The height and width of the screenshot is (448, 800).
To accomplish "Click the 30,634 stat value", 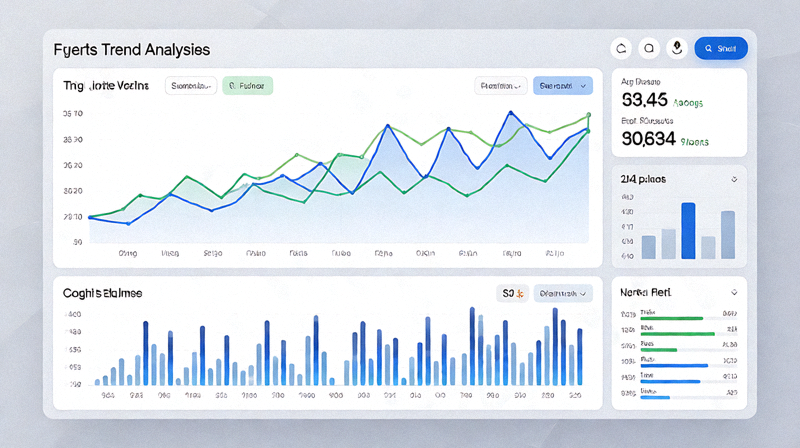I will pyautogui.click(x=648, y=138).
